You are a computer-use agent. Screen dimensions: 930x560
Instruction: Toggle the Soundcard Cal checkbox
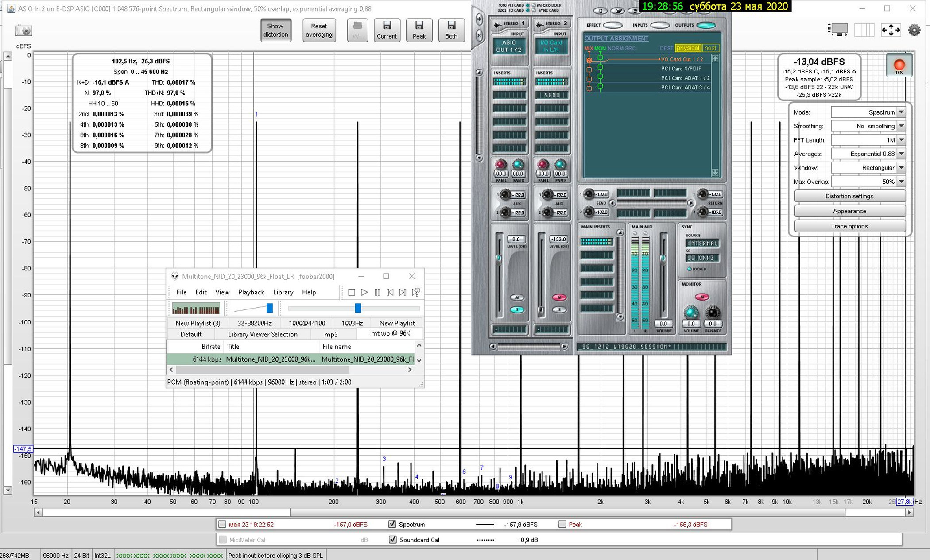[x=392, y=540]
